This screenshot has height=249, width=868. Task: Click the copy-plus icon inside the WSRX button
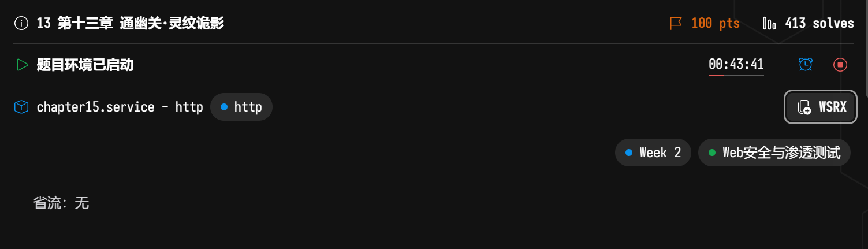tap(804, 107)
